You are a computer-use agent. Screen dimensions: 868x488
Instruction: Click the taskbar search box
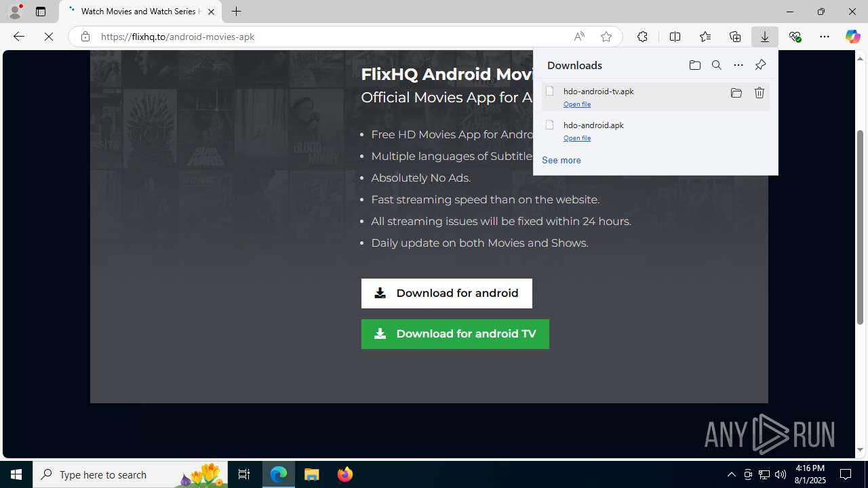pyautogui.click(x=130, y=474)
